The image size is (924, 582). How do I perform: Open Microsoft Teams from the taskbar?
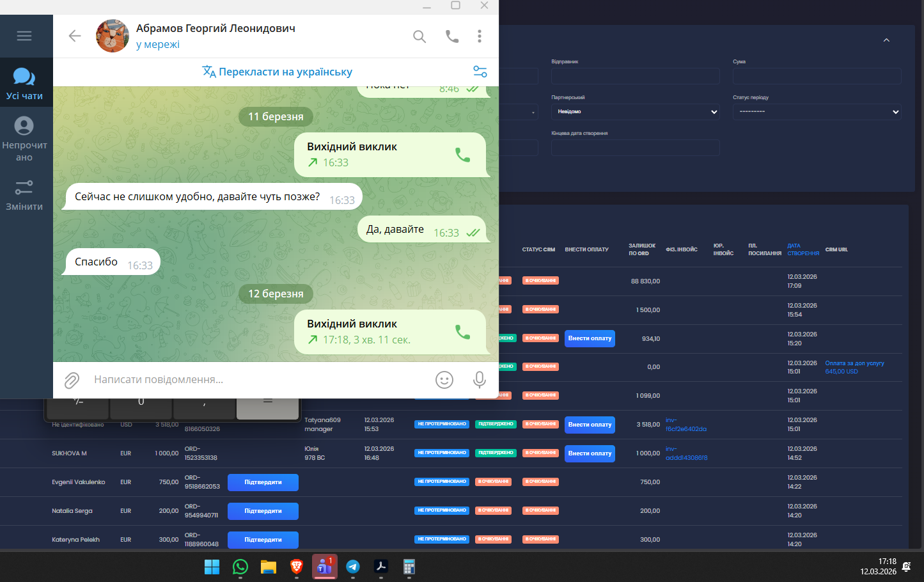coord(324,567)
